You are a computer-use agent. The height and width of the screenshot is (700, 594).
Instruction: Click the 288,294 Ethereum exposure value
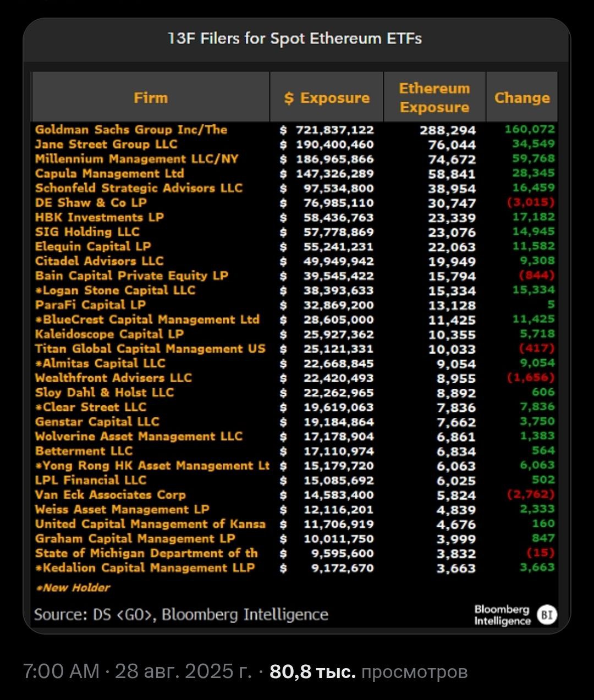(x=448, y=130)
